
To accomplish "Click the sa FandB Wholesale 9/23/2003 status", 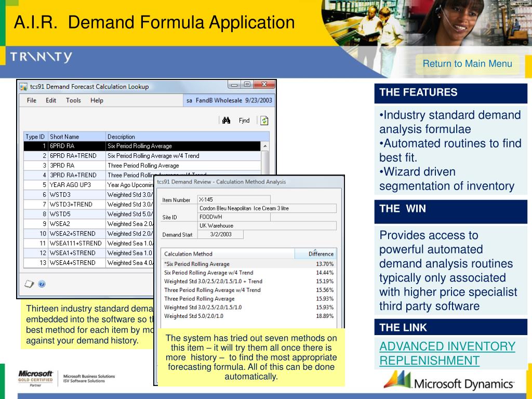I will 229,100.
